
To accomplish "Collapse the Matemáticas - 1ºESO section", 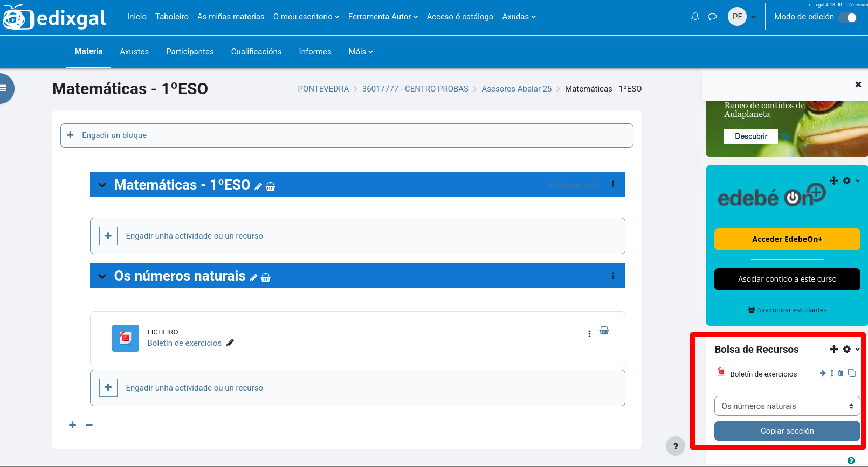I will click(x=102, y=185).
